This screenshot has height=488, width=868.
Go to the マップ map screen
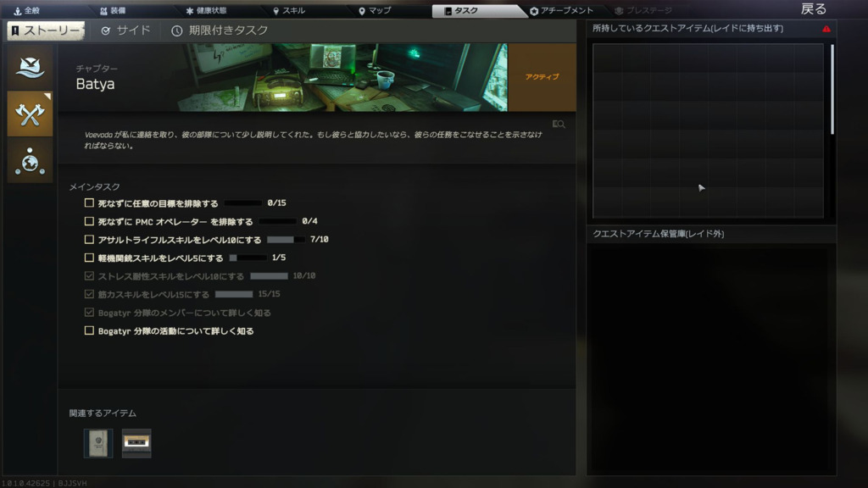point(374,11)
